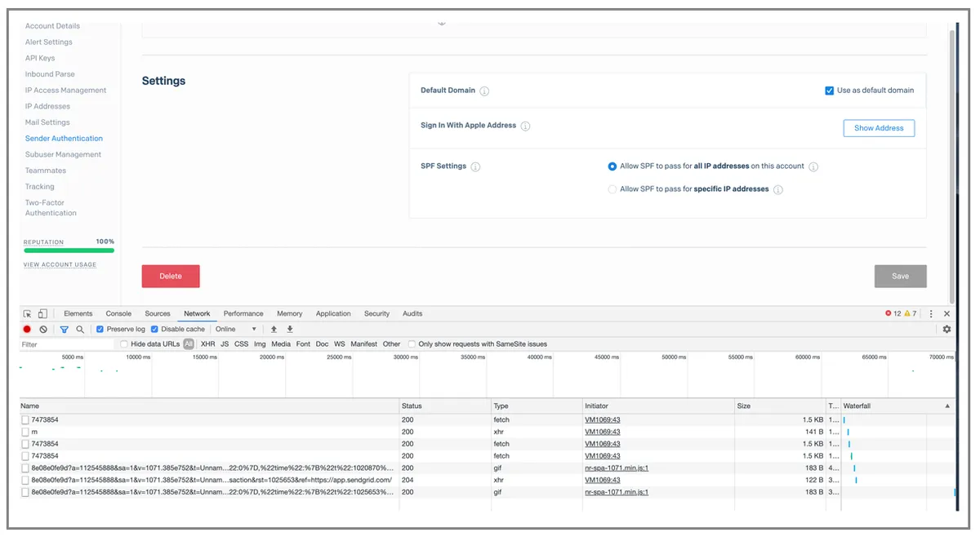
Task: Select the All request type filter
Action: click(x=189, y=344)
